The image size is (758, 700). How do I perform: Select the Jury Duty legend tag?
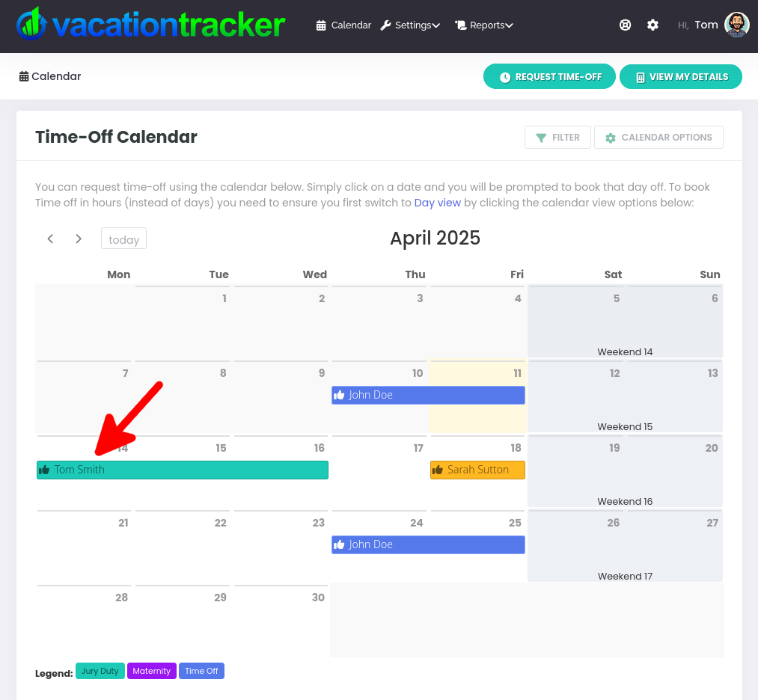[x=100, y=671]
